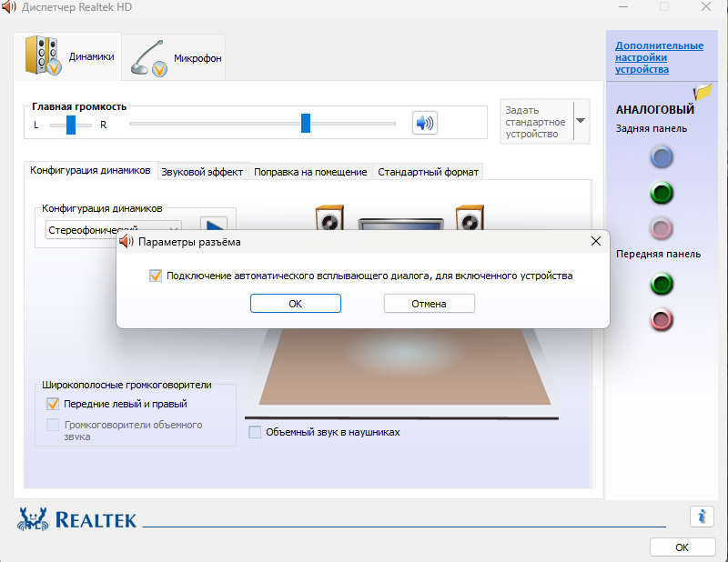Switch to the Микрофон device tab
Image resolution: width=728 pixels, height=562 pixels.
(x=175, y=57)
